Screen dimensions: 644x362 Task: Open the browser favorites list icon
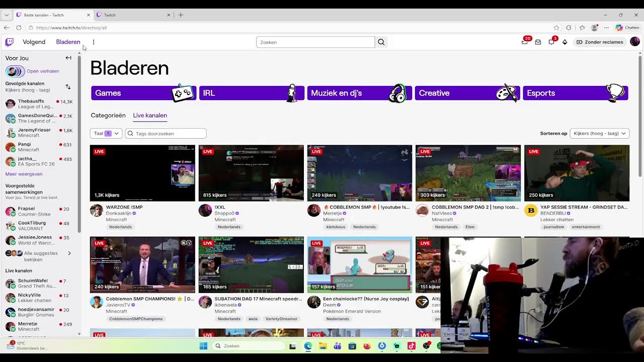[582, 28]
